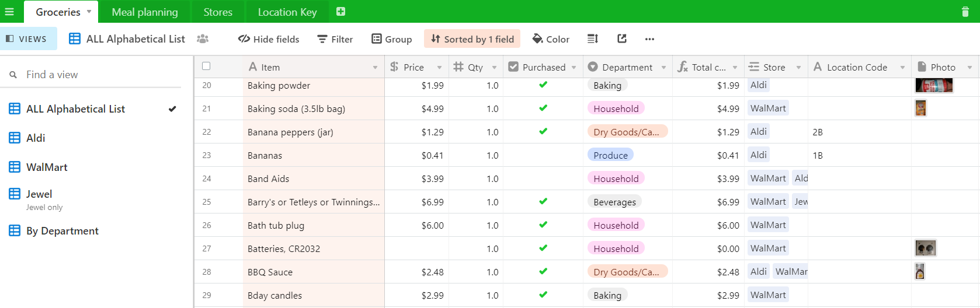The height and width of the screenshot is (308, 980).
Task: Click the Sorted by 1 field button
Action: click(472, 39)
